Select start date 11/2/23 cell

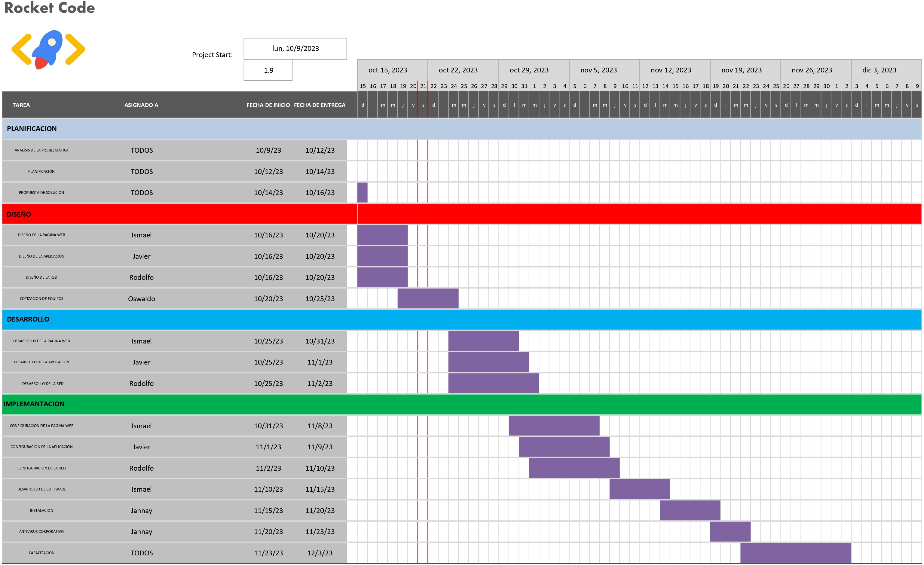pos(268,468)
